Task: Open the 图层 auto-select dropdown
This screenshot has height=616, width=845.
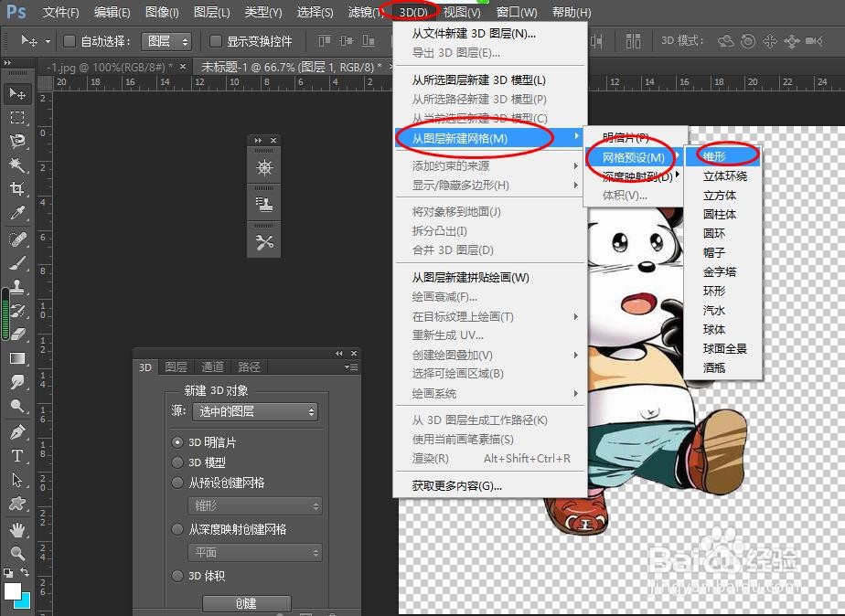Action: [166, 41]
